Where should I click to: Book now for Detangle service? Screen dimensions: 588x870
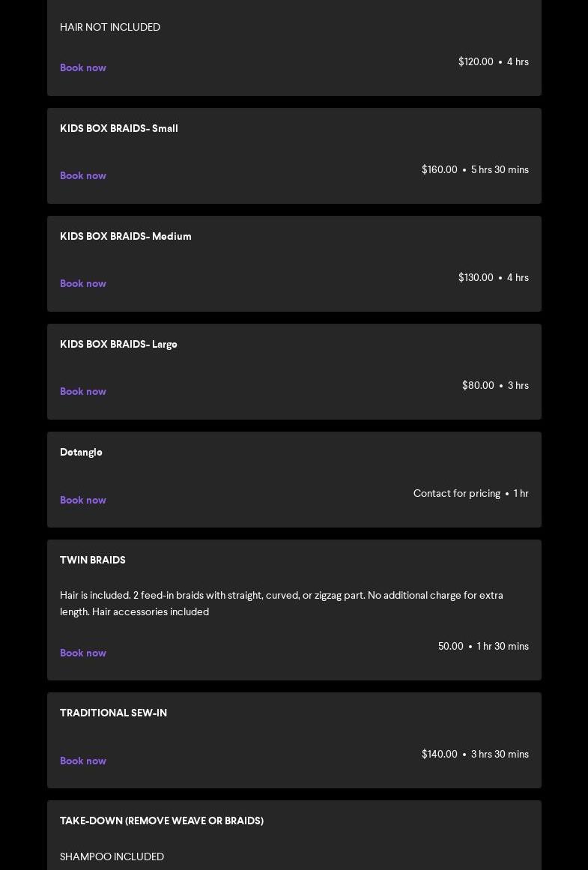pyautogui.click(x=82, y=500)
